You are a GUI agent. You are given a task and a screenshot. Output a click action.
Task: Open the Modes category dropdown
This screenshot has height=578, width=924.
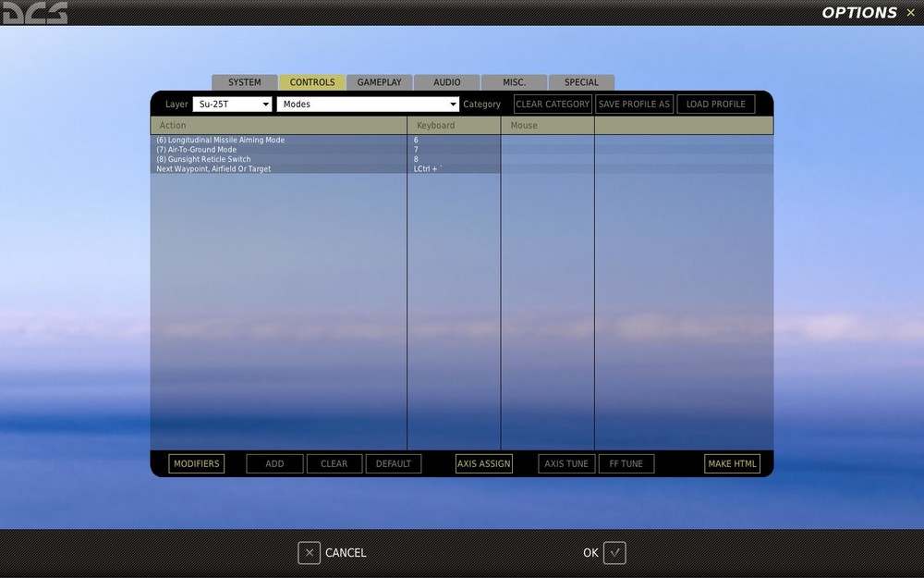[x=368, y=105]
